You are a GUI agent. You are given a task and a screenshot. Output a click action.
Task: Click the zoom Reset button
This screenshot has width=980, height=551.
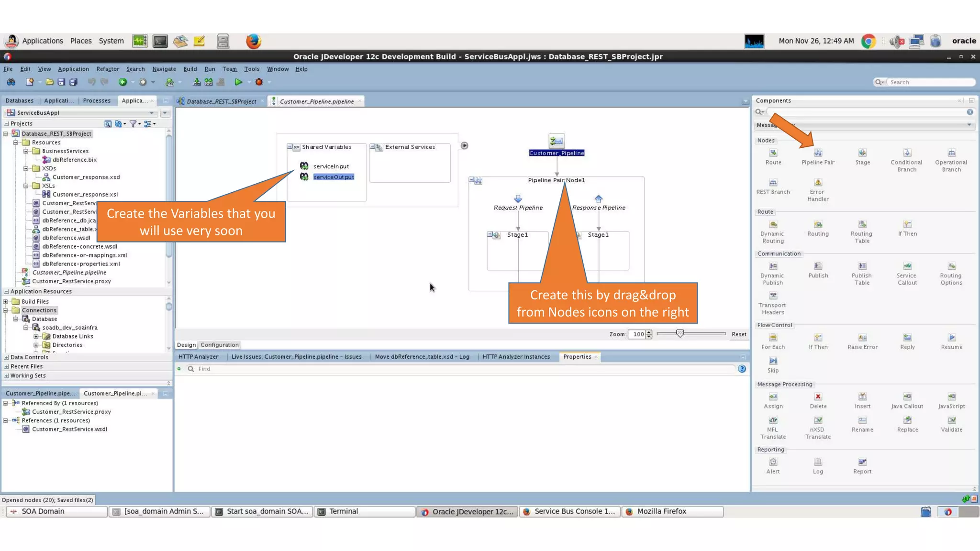point(739,334)
